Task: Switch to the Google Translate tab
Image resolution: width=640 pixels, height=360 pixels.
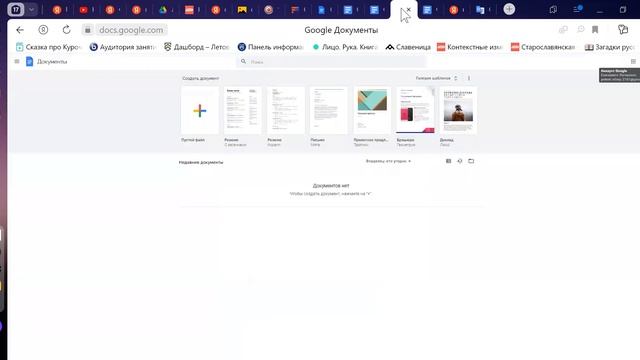Action: click(480, 9)
